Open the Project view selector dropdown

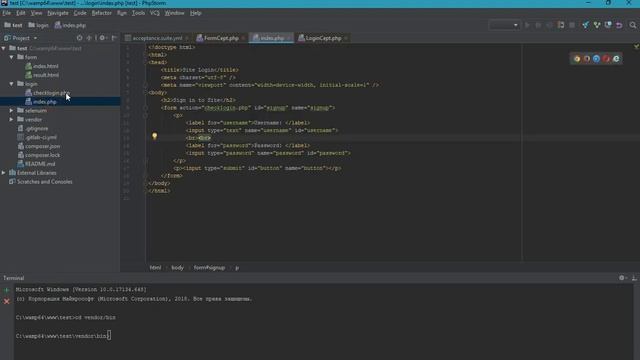click(x=20, y=38)
